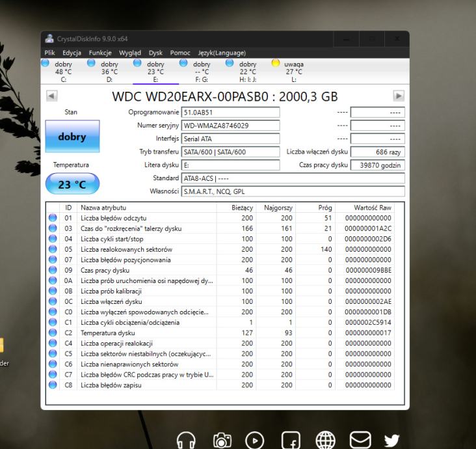Viewport: 476px width, 449px height.
Task: Click the globe icon on desktop bar
Action: (x=325, y=440)
